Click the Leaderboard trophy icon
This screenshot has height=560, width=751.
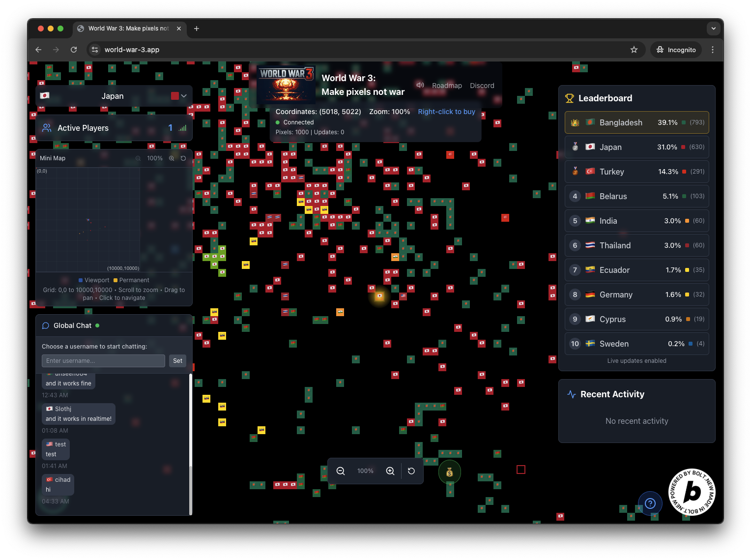pyautogui.click(x=570, y=98)
